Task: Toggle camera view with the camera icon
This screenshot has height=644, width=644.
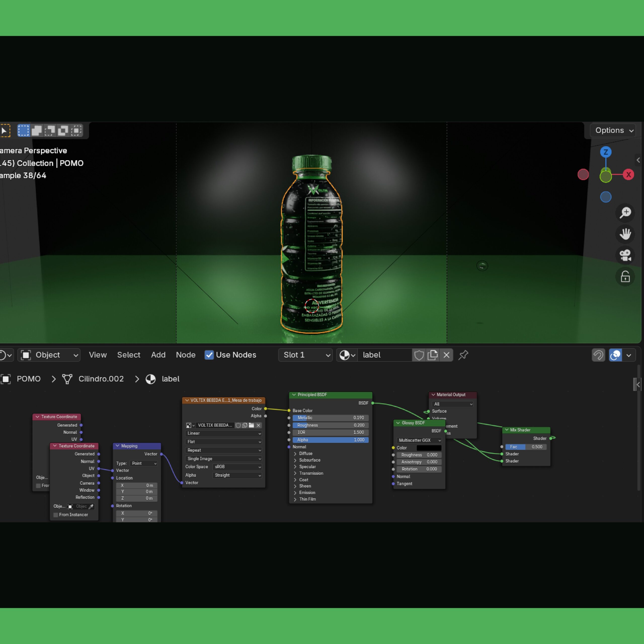Action: tap(625, 255)
